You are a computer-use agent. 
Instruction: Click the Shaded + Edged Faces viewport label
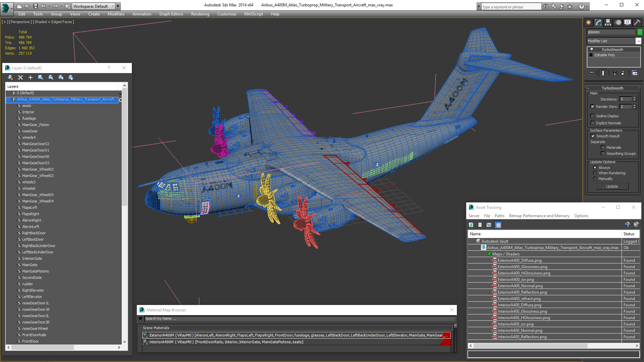(53, 22)
